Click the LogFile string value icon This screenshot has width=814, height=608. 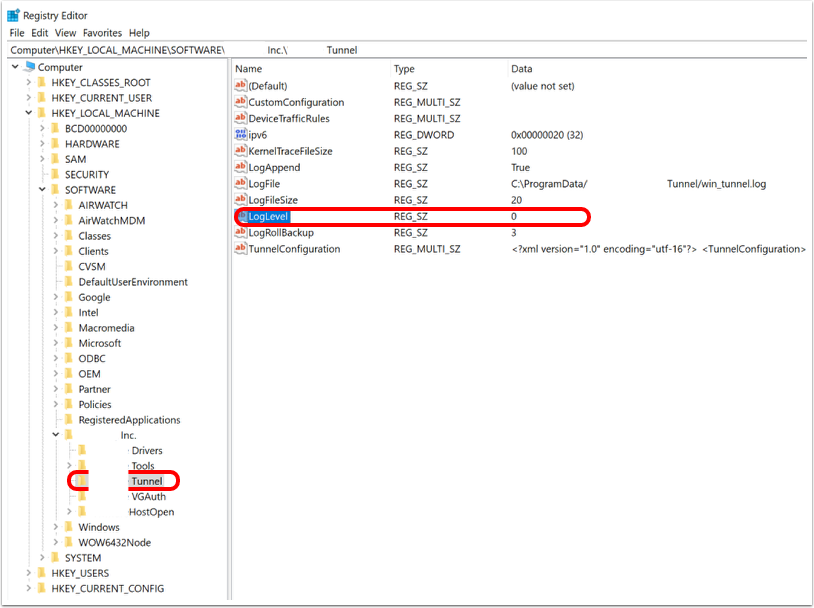(240, 184)
